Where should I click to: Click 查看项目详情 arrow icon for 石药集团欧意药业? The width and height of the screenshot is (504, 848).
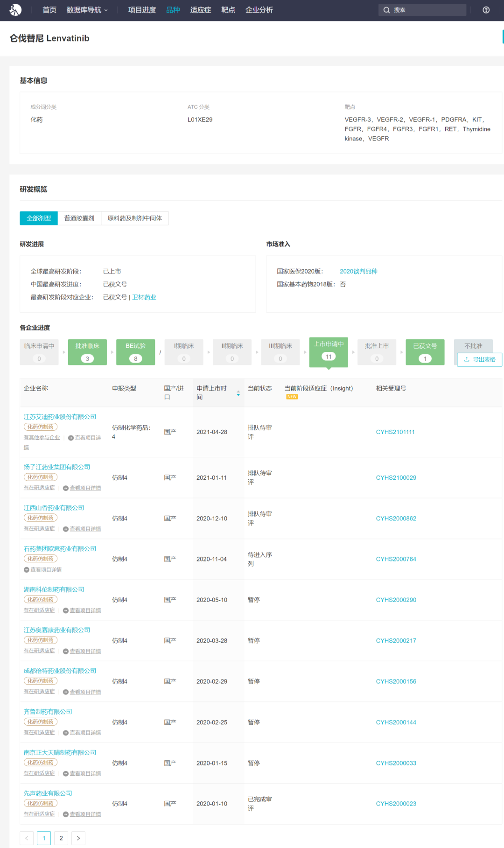[x=27, y=570]
